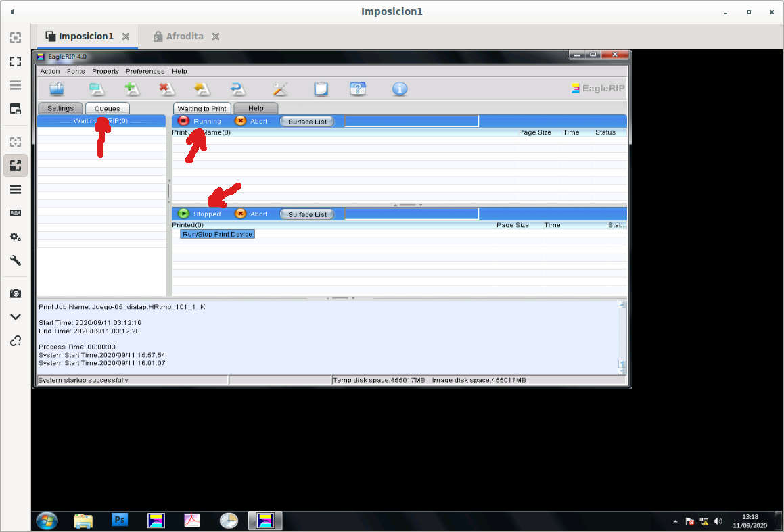The image size is (784, 532).
Task: Open Photoshop from the Windows taskbar
Action: (120, 520)
